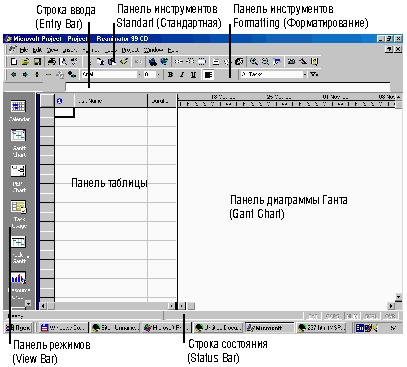This screenshot has width=407, height=367.
Task: Click the Microsoft taskbar button
Action: pyautogui.click(x=270, y=328)
